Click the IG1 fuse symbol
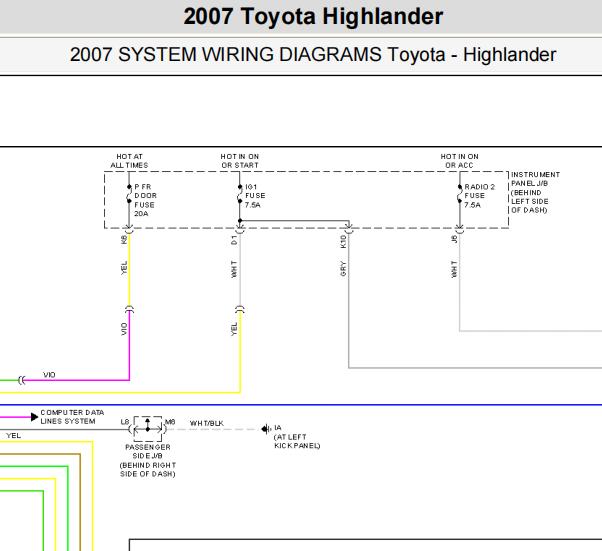 [240, 194]
